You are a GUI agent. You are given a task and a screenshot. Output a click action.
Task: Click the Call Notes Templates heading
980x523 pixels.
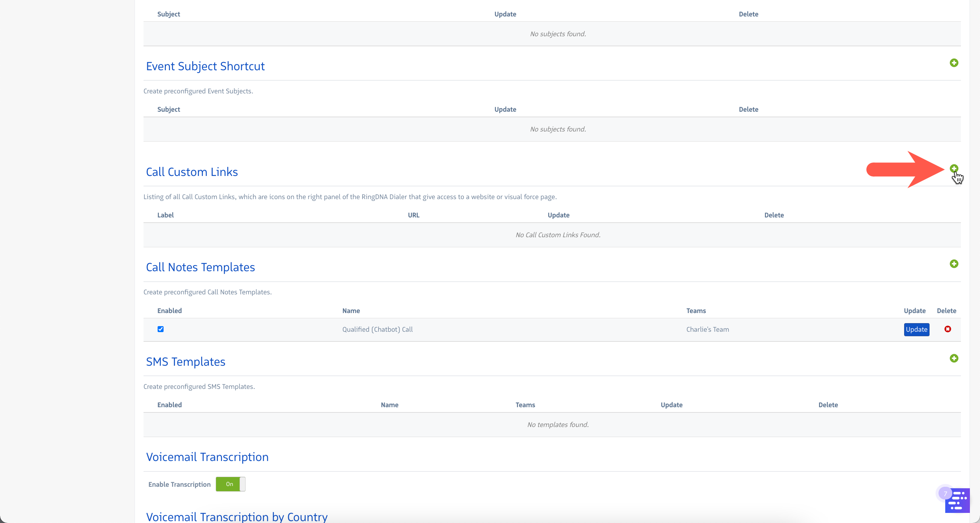coord(200,267)
